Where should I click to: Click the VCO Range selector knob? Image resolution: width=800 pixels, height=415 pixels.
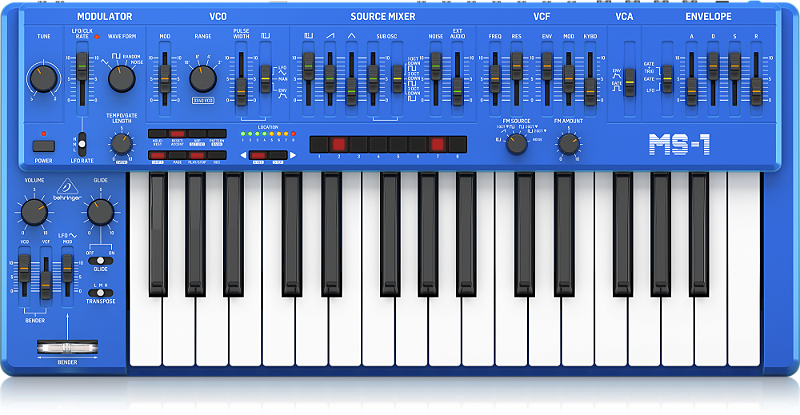tap(203, 79)
